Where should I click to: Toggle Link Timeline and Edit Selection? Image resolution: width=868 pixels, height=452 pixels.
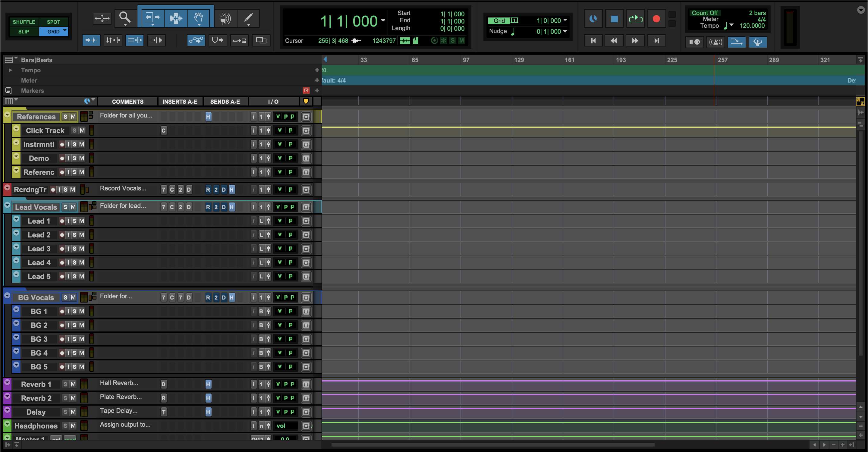(x=113, y=40)
